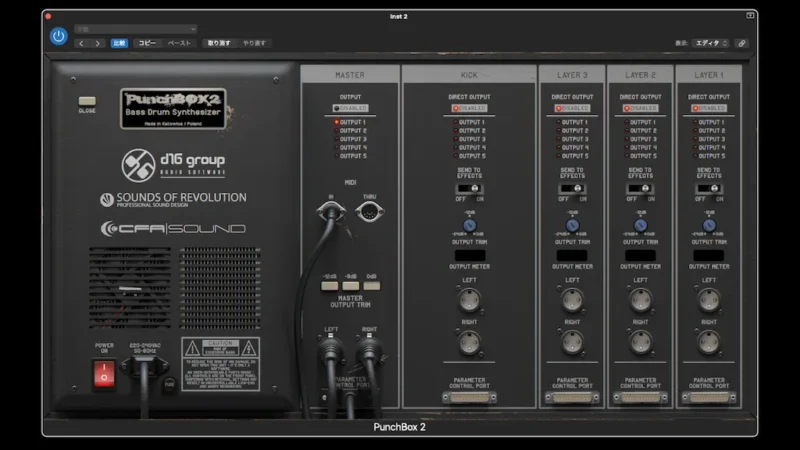The image size is (800, 450).
Task: Click LAYER 1 parameter control port connector
Action: (709, 397)
